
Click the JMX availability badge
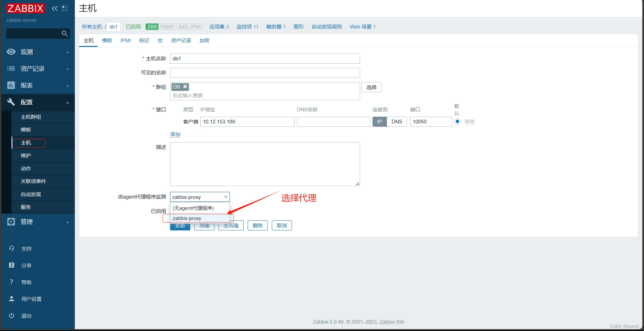182,27
